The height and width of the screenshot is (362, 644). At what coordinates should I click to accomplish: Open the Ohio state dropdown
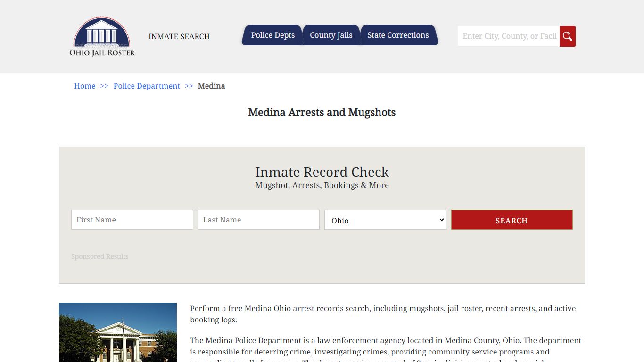(x=385, y=220)
